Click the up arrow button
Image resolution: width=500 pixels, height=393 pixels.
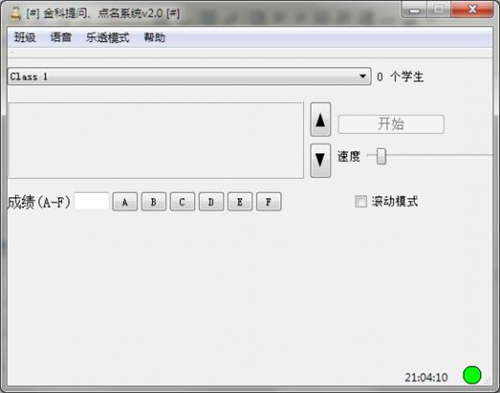[320, 120]
